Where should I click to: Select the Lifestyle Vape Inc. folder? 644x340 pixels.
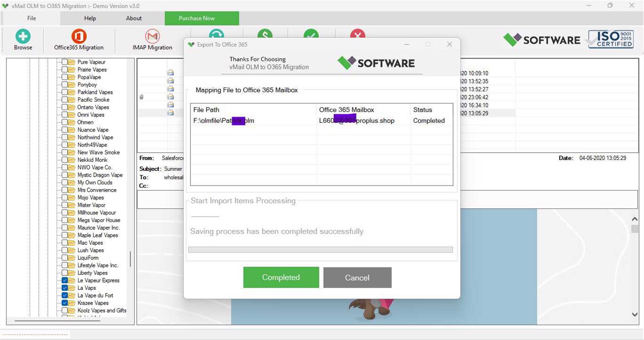coord(98,265)
